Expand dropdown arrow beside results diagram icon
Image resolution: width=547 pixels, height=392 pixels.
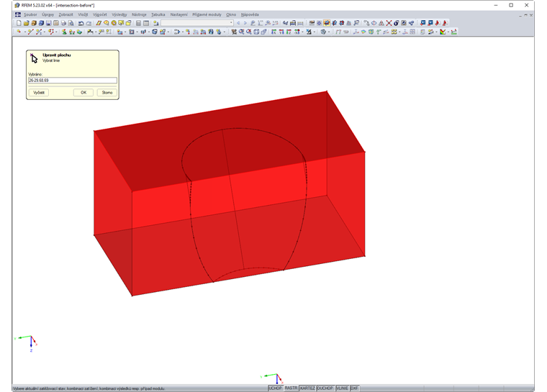tap(448, 32)
